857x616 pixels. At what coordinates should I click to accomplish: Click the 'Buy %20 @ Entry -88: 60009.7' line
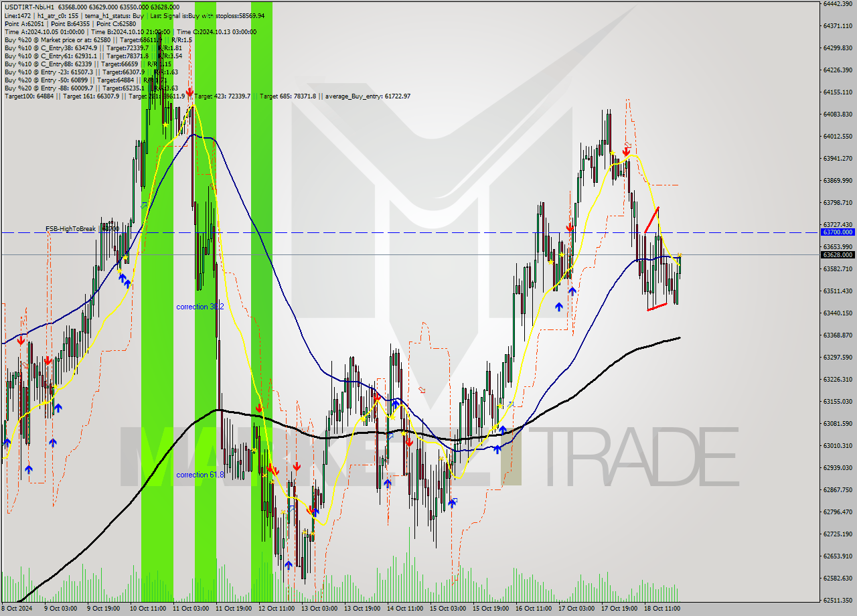[91, 88]
